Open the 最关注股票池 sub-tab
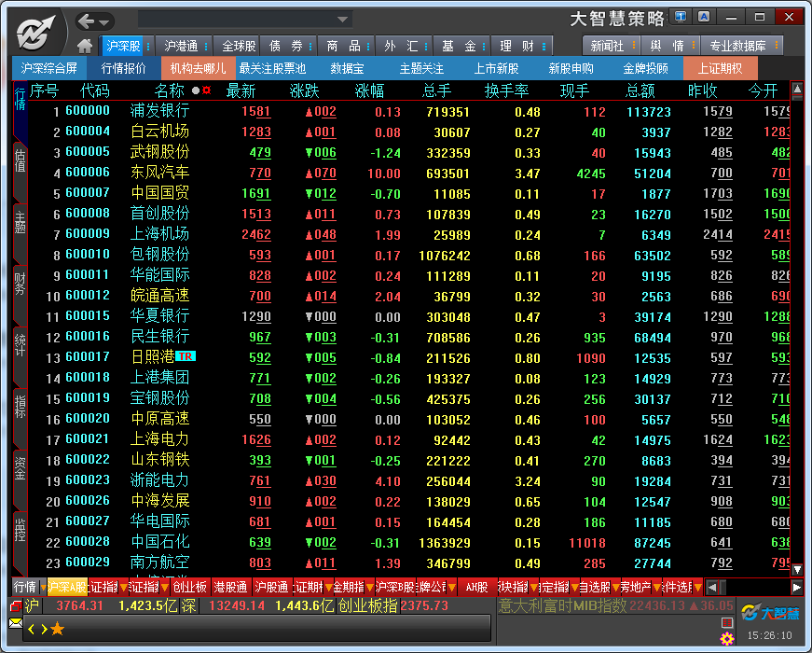812x653 pixels. [272, 68]
